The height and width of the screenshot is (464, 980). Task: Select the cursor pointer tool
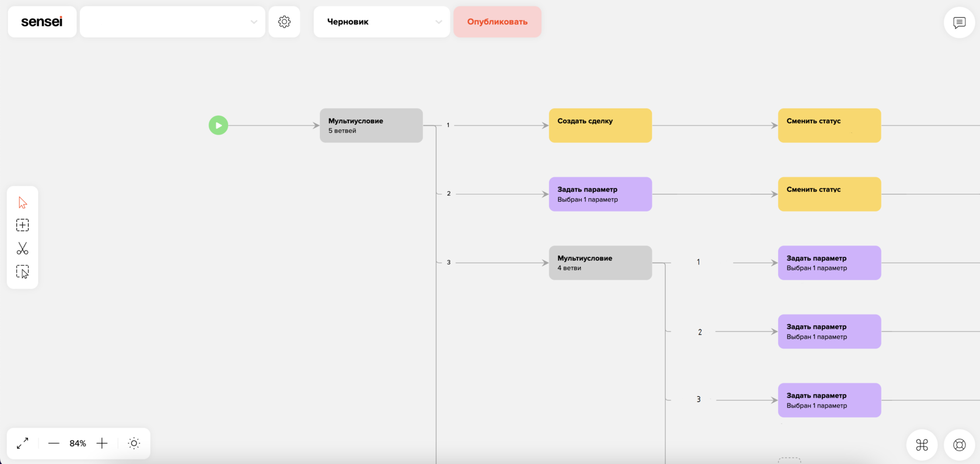23,203
